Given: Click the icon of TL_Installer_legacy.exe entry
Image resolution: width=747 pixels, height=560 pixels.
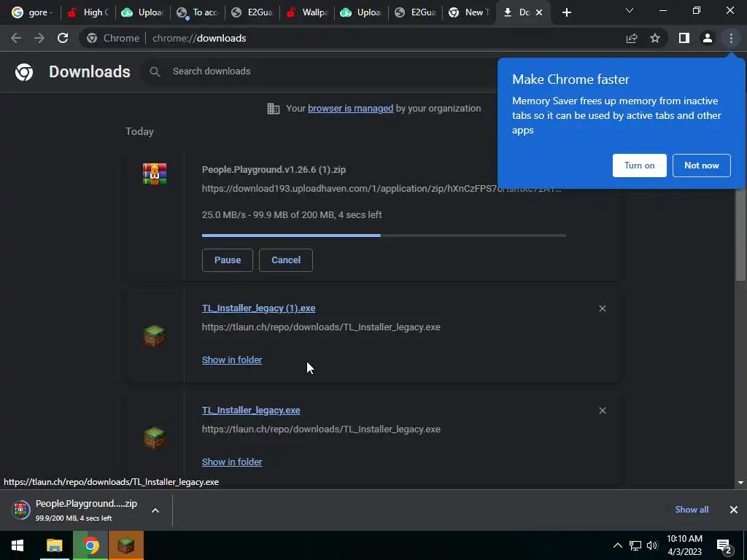Looking at the screenshot, I should (x=155, y=437).
